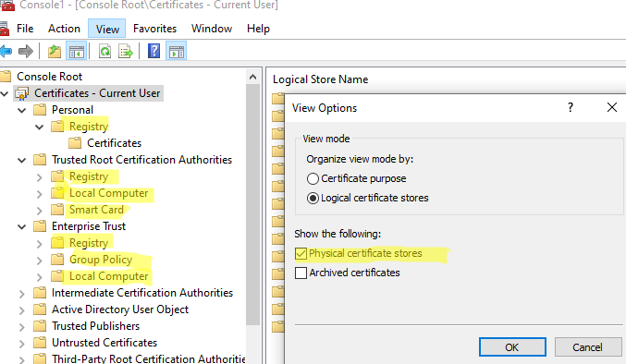This screenshot has width=626, height=364.
Task: Expand Local Computer under Trusted Root Certification Authorities
Action: (x=39, y=194)
